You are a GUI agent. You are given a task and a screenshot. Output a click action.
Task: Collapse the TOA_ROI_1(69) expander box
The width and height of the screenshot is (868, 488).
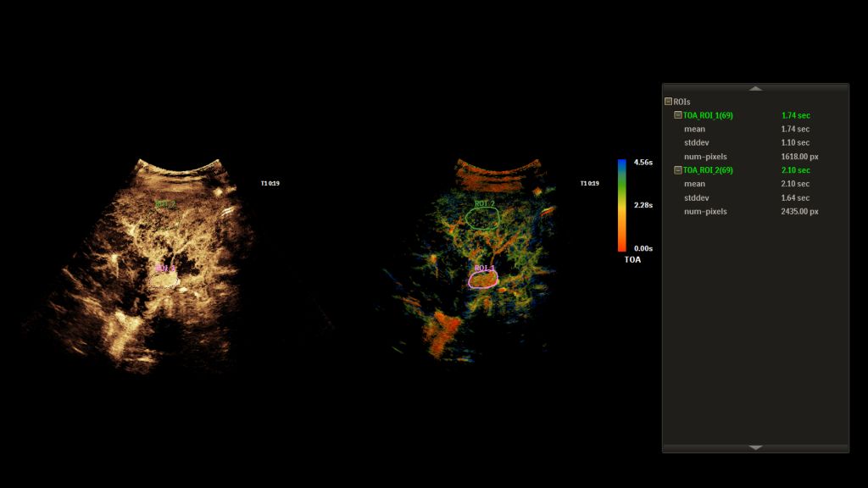pyautogui.click(x=677, y=115)
